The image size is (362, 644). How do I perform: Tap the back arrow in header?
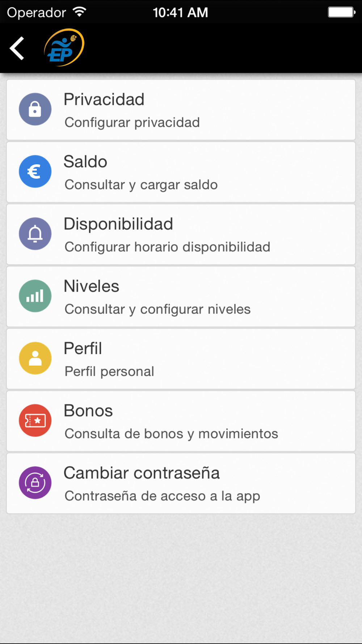[x=17, y=48]
